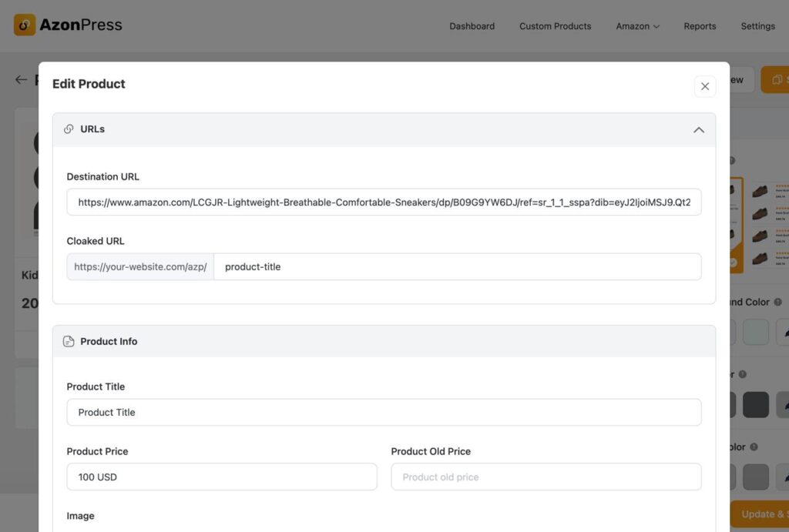This screenshot has height=532, width=789.
Task: Close the Edit Product dialog
Action: (x=704, y=86)
